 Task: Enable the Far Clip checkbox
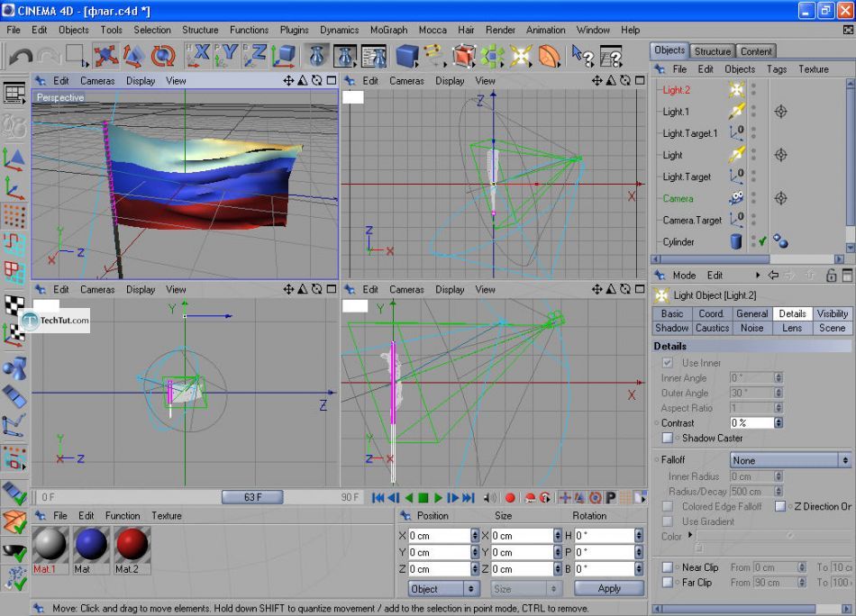click(667, 582)
